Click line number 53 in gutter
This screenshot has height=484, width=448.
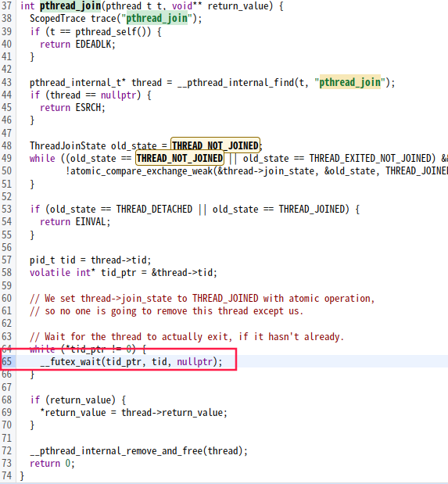[x=6, y=210]
